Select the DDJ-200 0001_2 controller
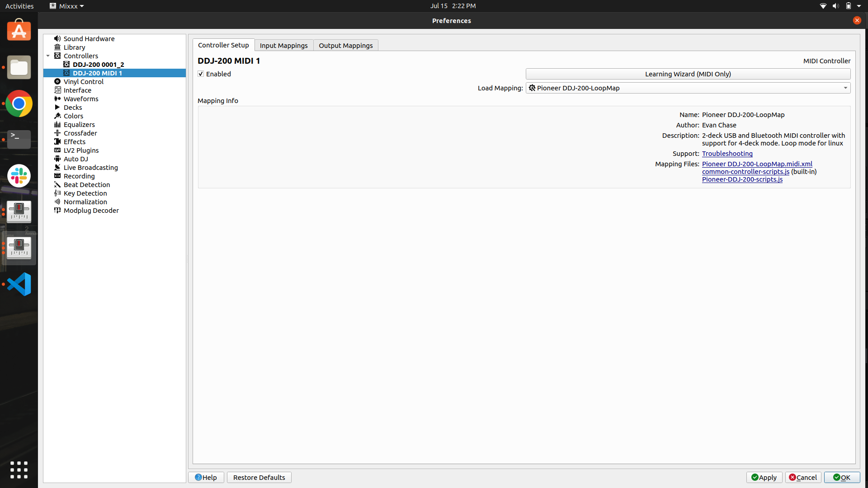The image size is (868, 488). point(99,64)
